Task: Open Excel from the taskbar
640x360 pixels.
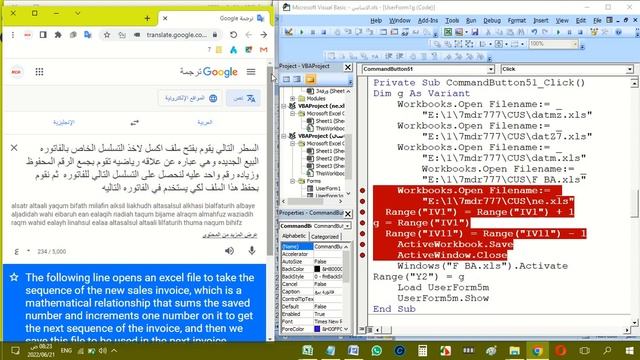Action: (308, 351)
